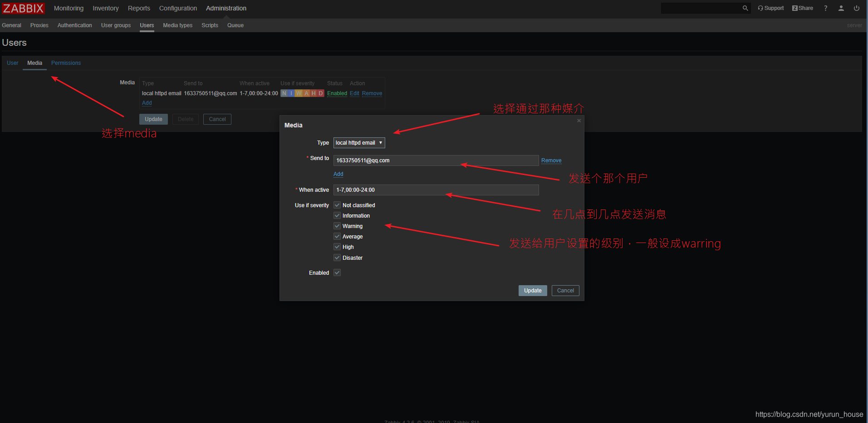Click the Remove link next to Send to
The height and width of the screenshot is (423, 868).
551,160
